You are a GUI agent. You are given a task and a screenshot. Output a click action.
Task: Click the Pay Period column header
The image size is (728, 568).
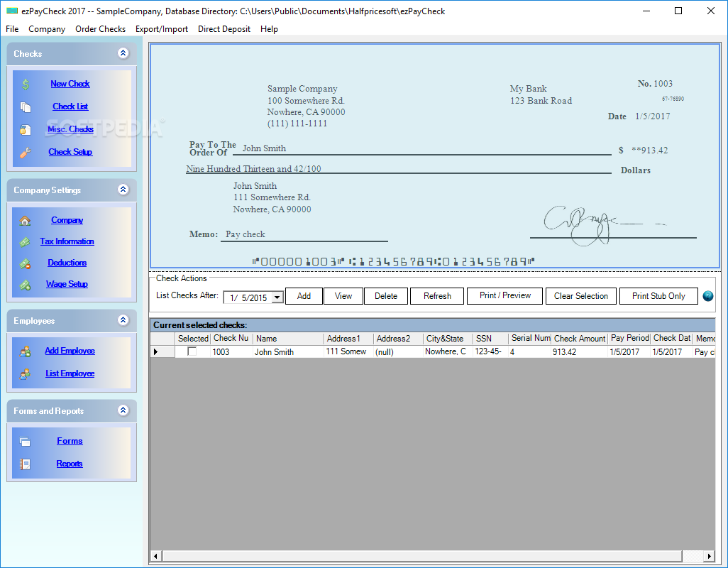(x=629, y=339)
